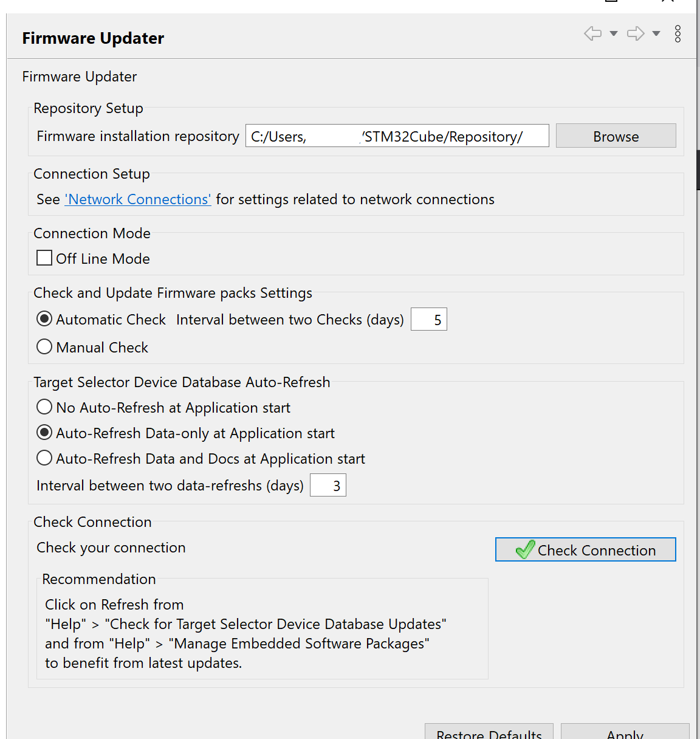Screen dimensions: 700x739
Task: Click the back navigation arrow icon
Action: pyautogui.click(x=592, y=33)
